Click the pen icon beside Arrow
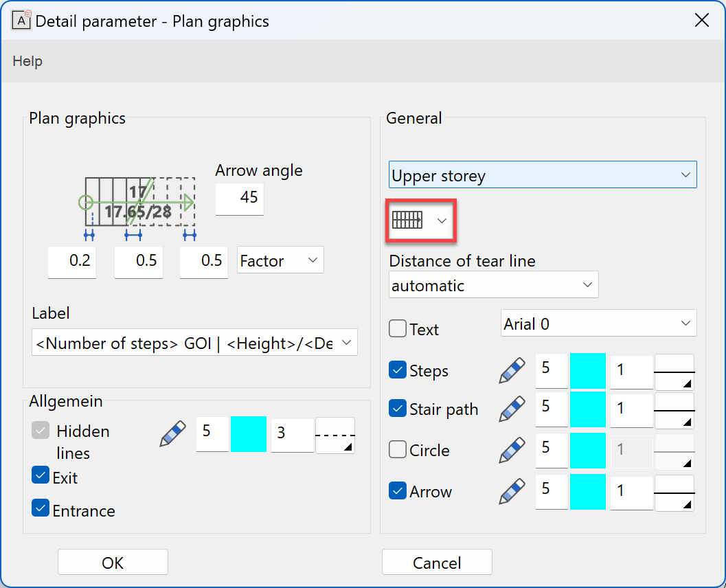This screenshot has height=588, width=726. (x=511, y=491)
